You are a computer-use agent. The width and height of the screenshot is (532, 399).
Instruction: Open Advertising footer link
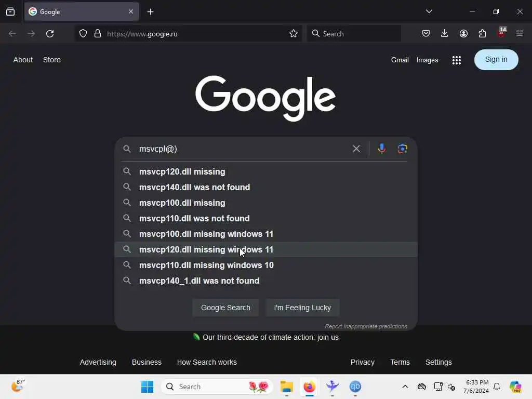tap(98, 362)
